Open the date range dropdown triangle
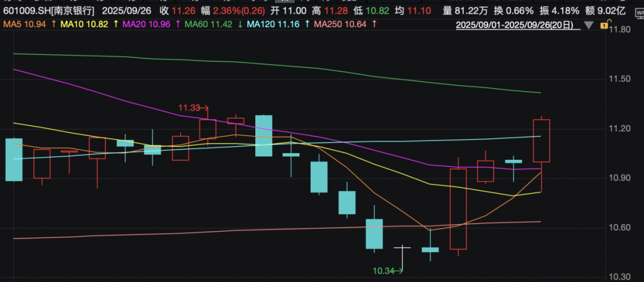This screenshot has width=644, height=282. click(589, 26)
